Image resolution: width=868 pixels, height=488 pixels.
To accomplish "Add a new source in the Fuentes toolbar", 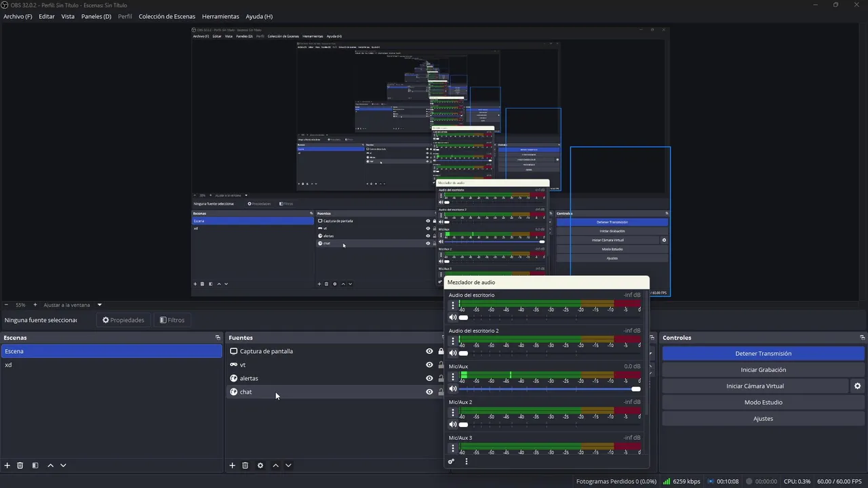I will pos(232,466).
